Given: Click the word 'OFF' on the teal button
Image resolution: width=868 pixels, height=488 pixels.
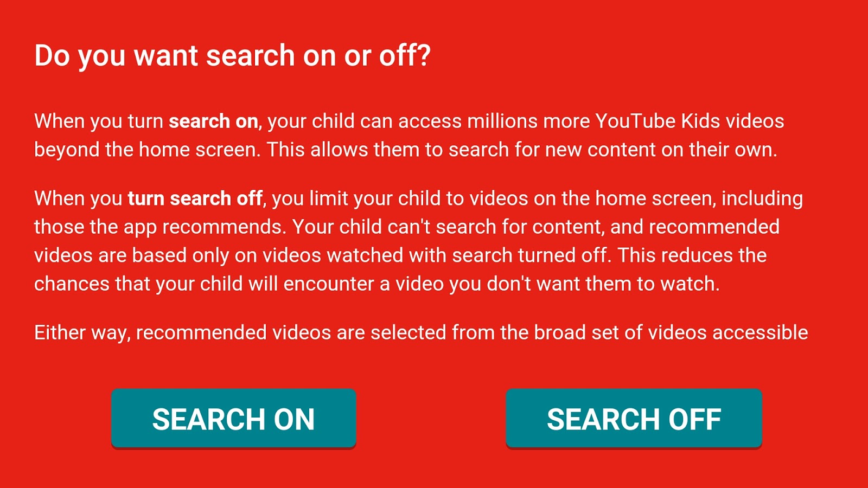Looking at the screenshot, I should coord(695,419).
